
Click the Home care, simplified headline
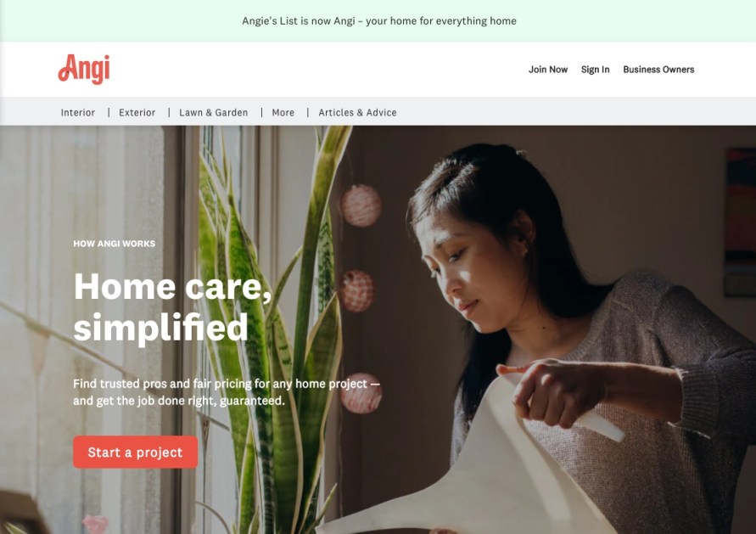(172, 306)
